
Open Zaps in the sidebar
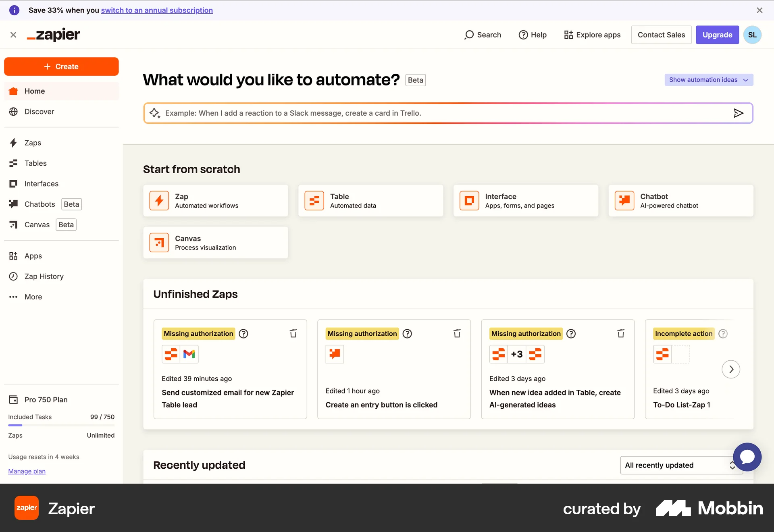click(61, 143)
